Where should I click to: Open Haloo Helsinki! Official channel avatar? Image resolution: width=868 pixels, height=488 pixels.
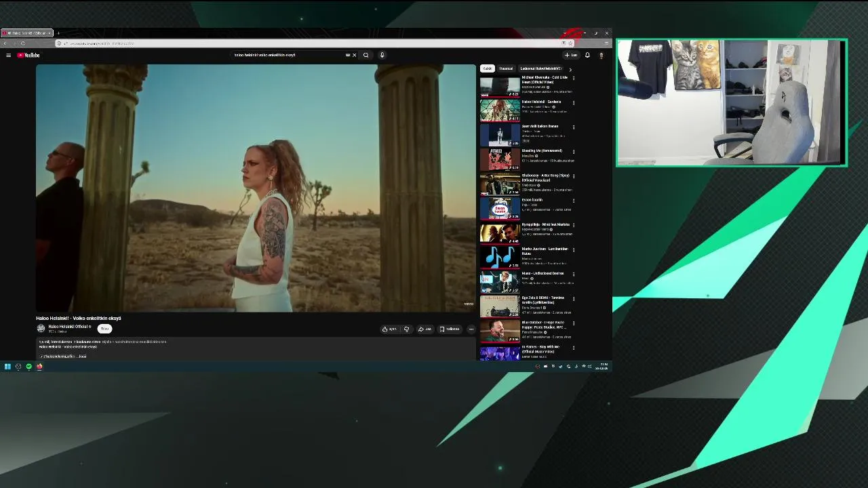click(41, 329)
